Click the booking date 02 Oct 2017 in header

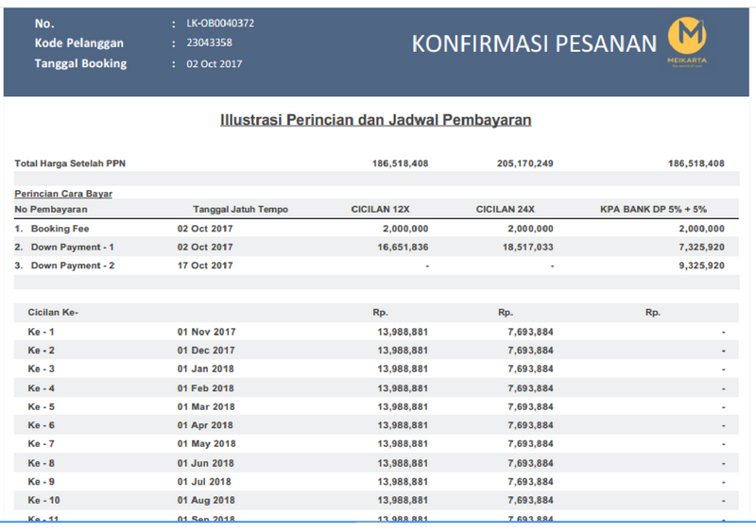click(215, 63)
